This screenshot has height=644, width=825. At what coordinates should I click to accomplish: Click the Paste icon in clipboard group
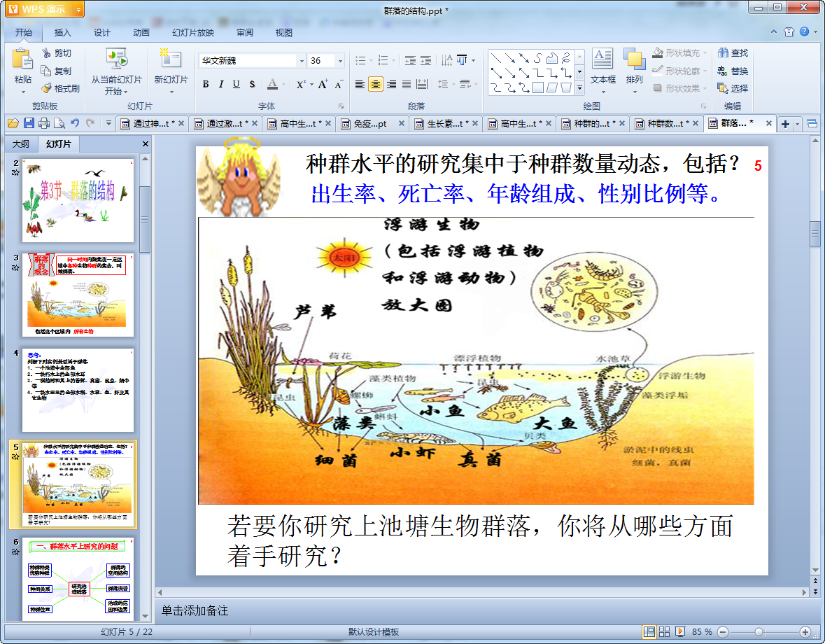tap(22, 59)
